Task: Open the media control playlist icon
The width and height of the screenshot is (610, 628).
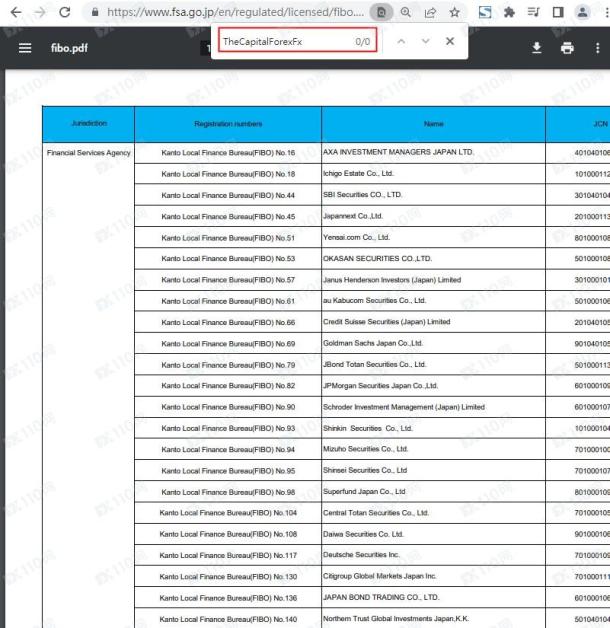Action: pyautogui.click(x=533, y=12)
